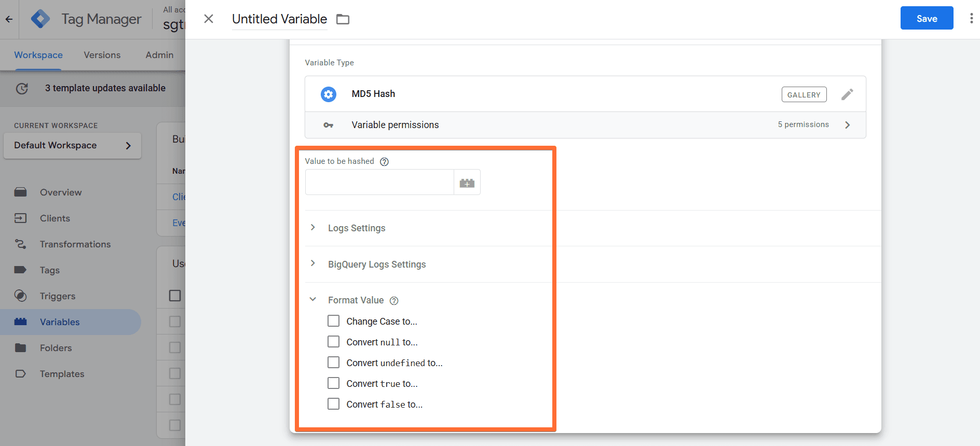Viewport: 980px width, 446px height.
Task: Click the GALLERY badge
Action: click(804, 94)
